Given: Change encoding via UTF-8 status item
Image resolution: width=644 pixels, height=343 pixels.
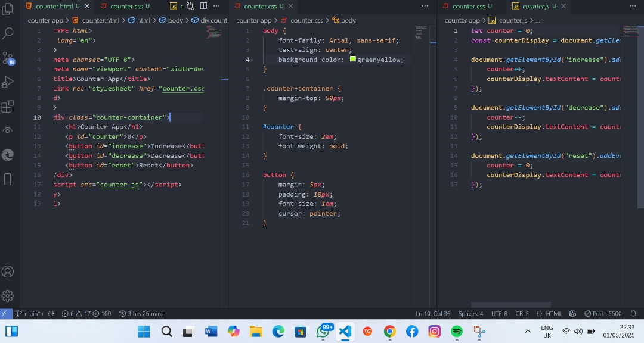Looking at the screenshot, I should point(500,313).
